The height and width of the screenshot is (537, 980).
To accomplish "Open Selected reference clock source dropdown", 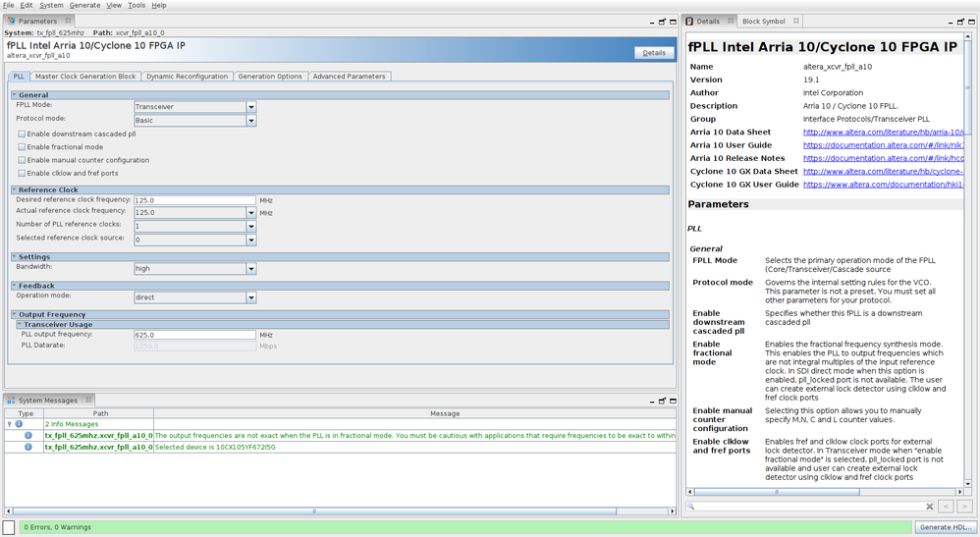I will 251,241.
